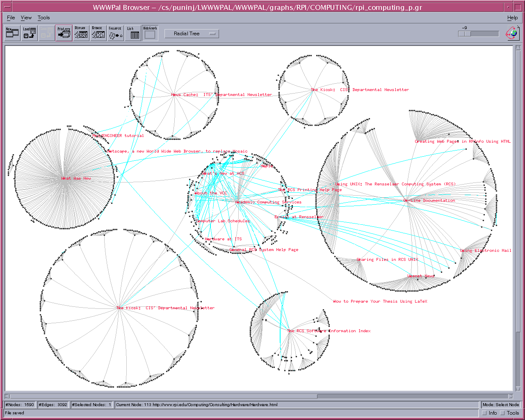The height and width of the screenshot is (420, 525).
Task: Click the 'Current Node: 113' URL field
Action: (297, 405)
